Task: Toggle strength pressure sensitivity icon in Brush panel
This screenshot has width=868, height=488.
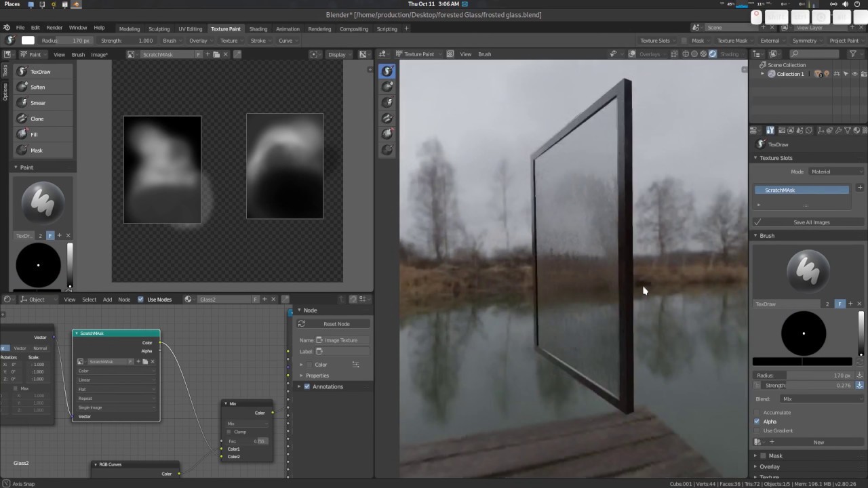Action: tap(859, 385)
